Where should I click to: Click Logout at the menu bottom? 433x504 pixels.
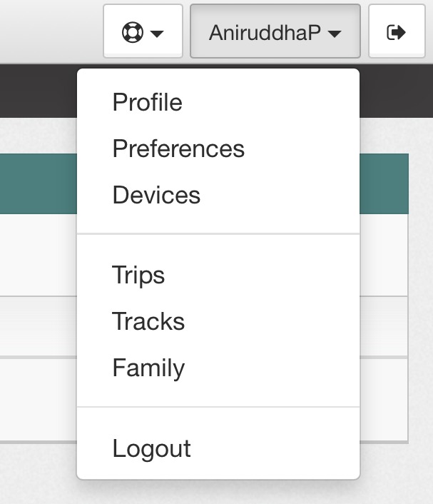tap(151, 448)
